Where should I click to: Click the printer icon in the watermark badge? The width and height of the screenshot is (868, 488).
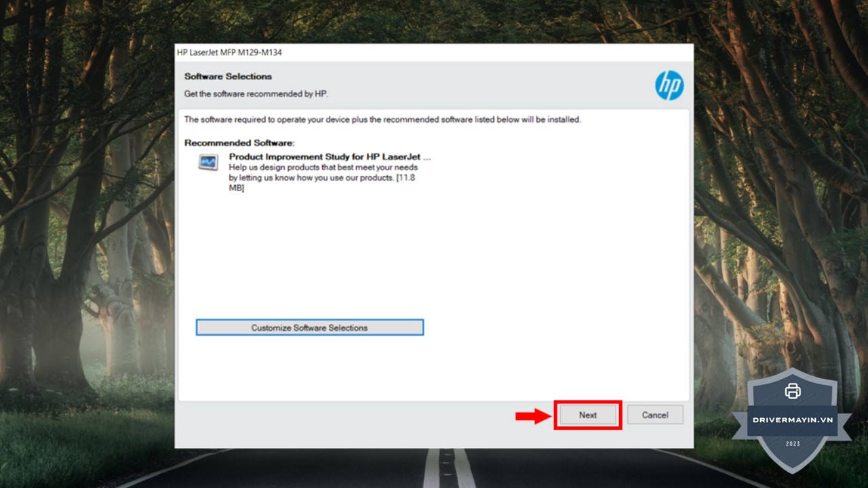pos(792,391)
